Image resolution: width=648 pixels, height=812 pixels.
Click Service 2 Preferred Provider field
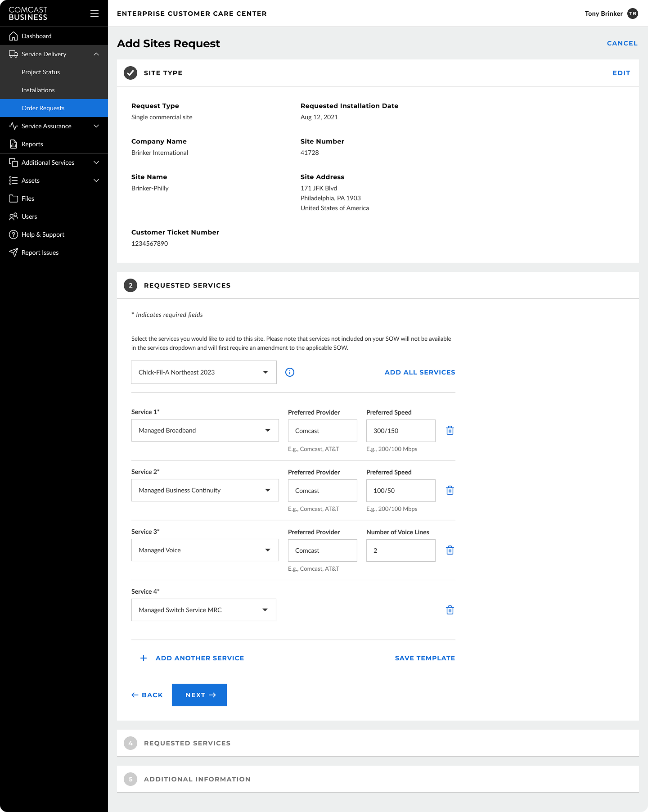click(323, 491)
